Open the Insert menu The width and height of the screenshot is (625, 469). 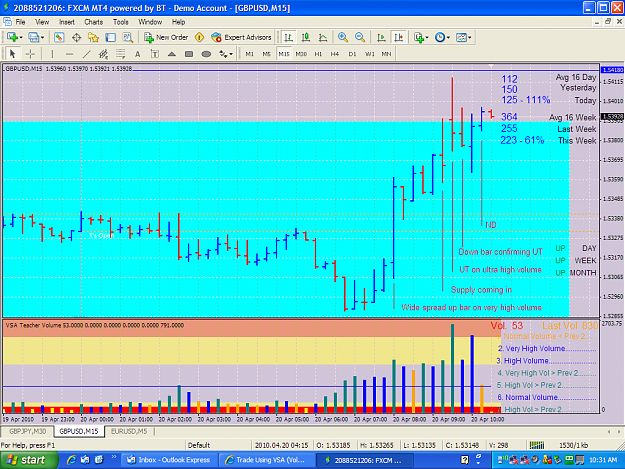(x=67, y=22)
